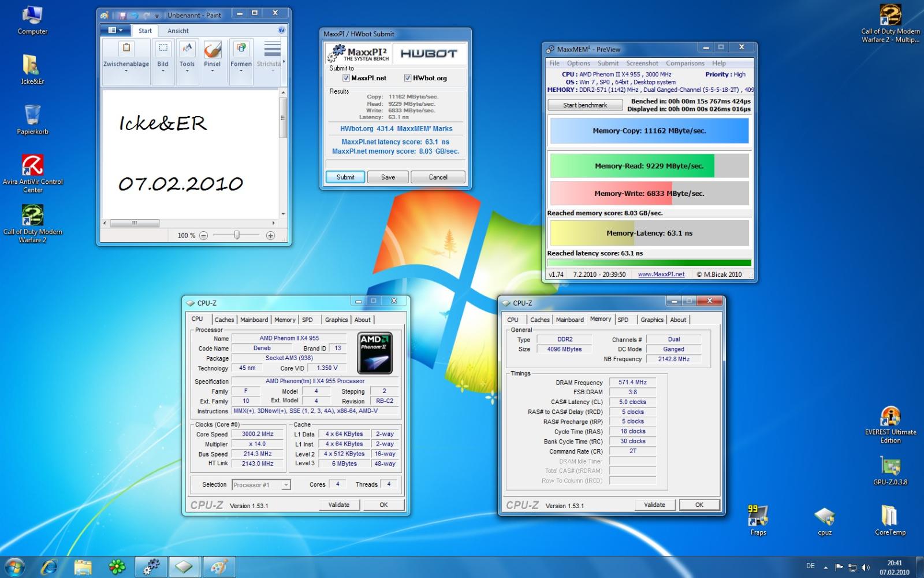Screen dimensions: 924x578
Task: Click the HWBOT logo banner
Action: coord(429,53)
